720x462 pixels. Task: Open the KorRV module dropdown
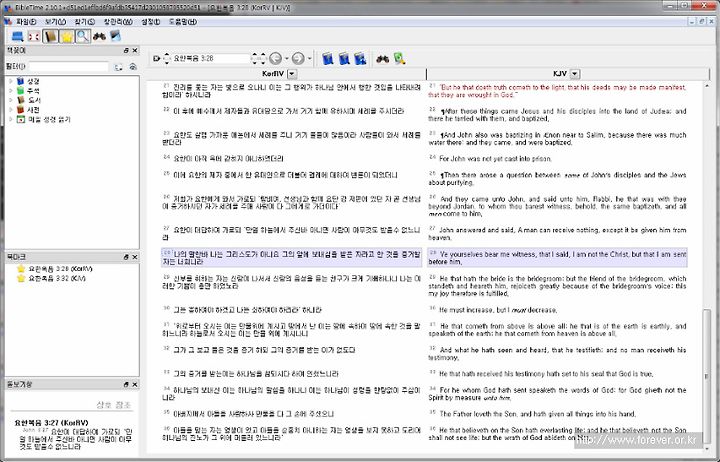pos(292,74)
